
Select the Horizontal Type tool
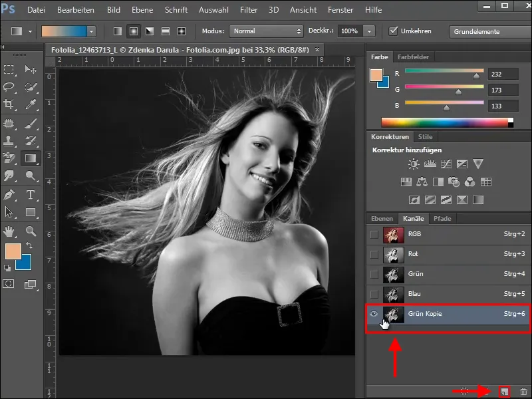(x=31, y=195)
